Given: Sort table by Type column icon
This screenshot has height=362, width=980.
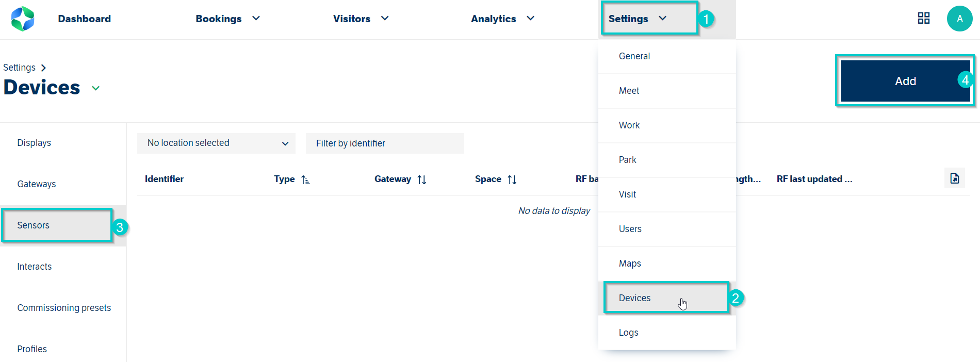Looking at the screenshot, I should 305,179.
